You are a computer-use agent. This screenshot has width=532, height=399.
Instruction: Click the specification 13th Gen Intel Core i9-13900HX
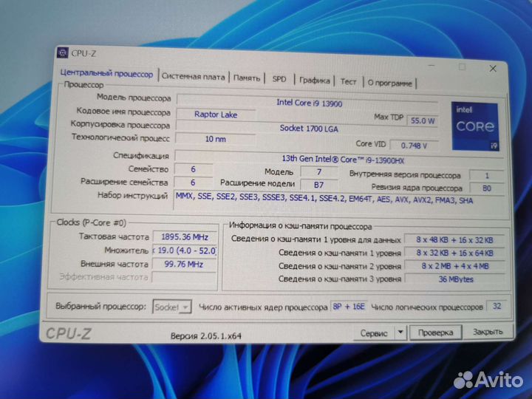pyautogui.click(x=339, y=159)
